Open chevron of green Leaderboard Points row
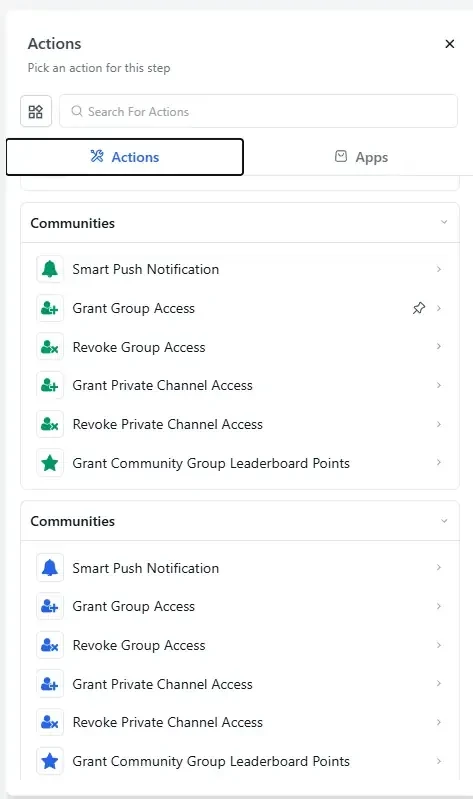This screenshot has width=473, height=799. point(439,462)
